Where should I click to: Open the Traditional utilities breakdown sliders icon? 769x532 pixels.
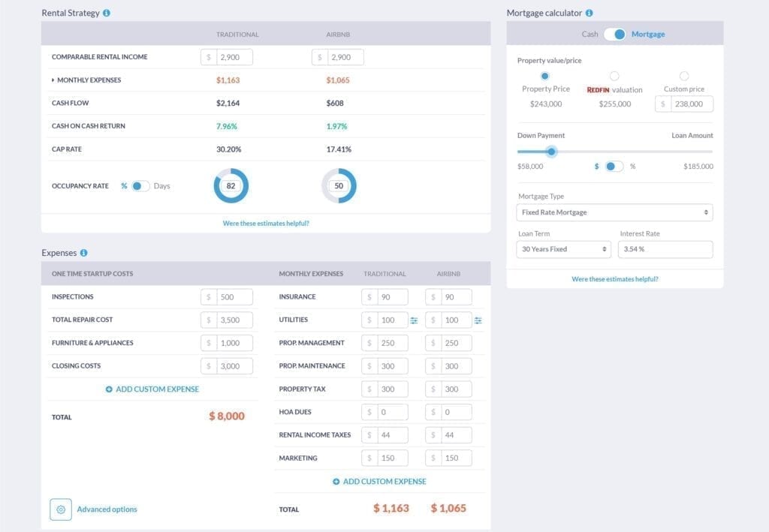(414, 320)
